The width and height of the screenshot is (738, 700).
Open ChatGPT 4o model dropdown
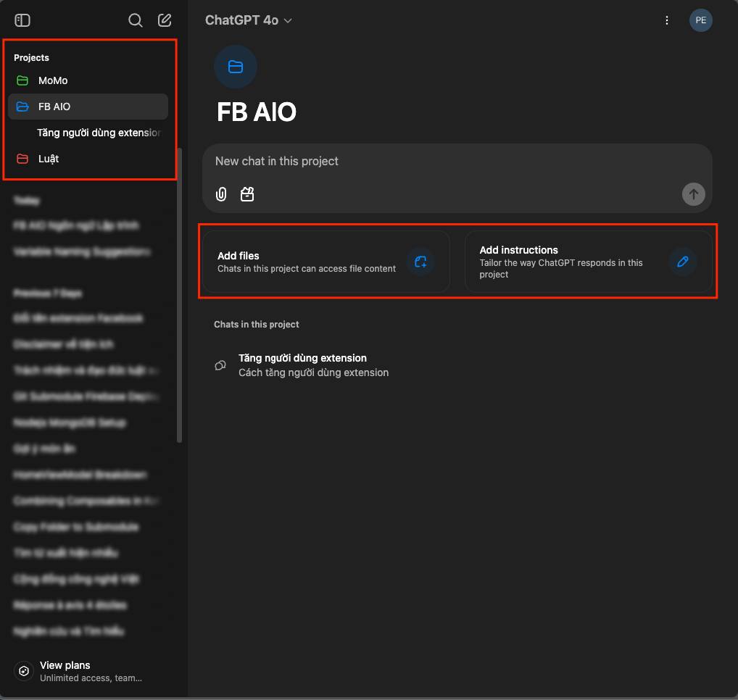[249, 20]
